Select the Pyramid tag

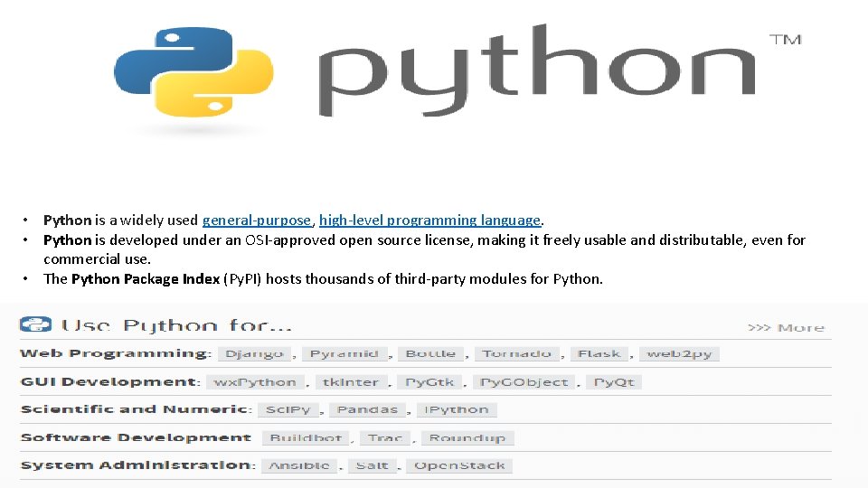(344, 354)
